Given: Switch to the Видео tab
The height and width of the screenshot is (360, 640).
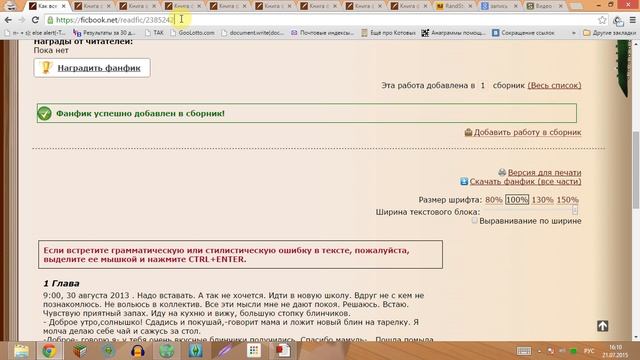Looking at the screenshot, I should pyautogui.click(x=544, y=6).
